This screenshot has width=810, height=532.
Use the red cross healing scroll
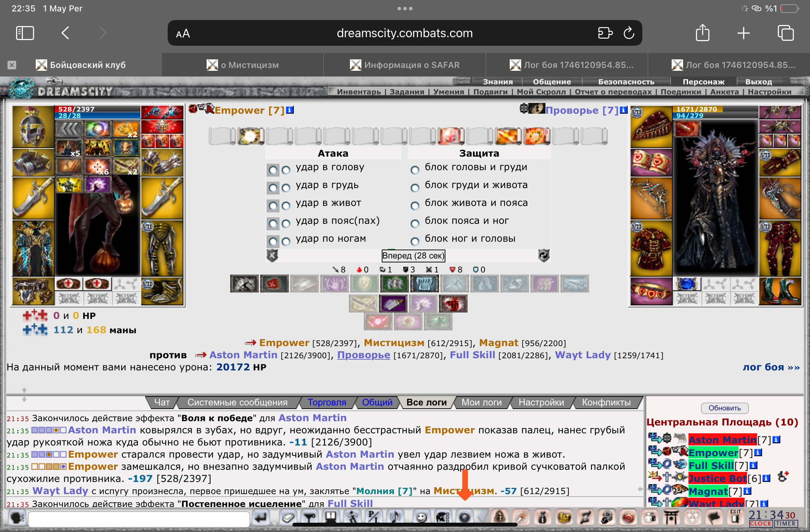point(451,136)
